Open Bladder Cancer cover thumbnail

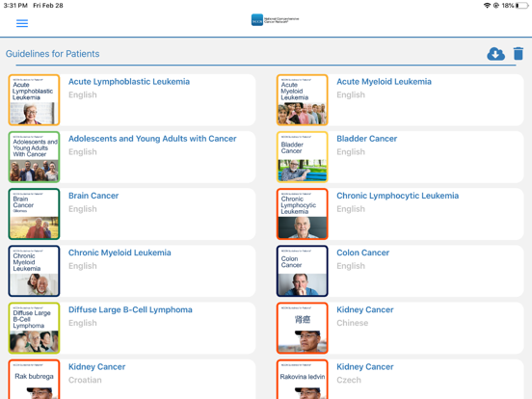[303, 157]
